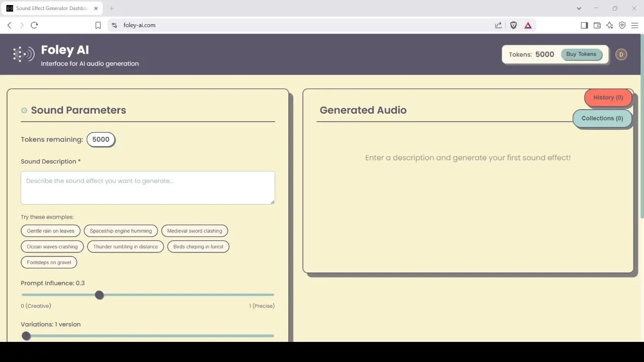Click the Variations slider handle
The image size is (644, 362).
point(26,336)
